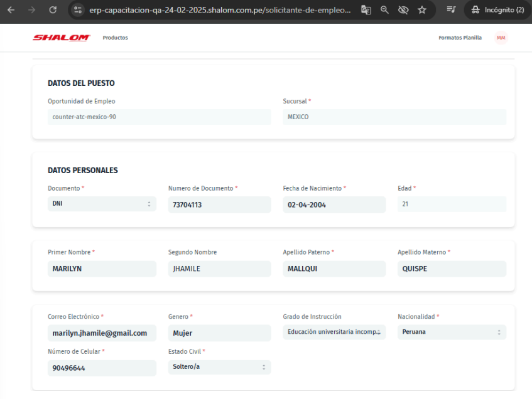Reload the page with refresh icon

(53, 10)
